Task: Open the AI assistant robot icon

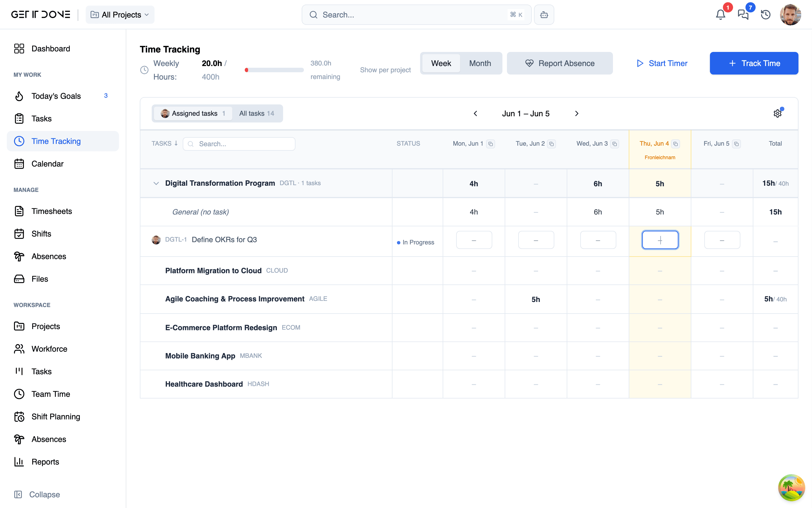Action: 544,14
